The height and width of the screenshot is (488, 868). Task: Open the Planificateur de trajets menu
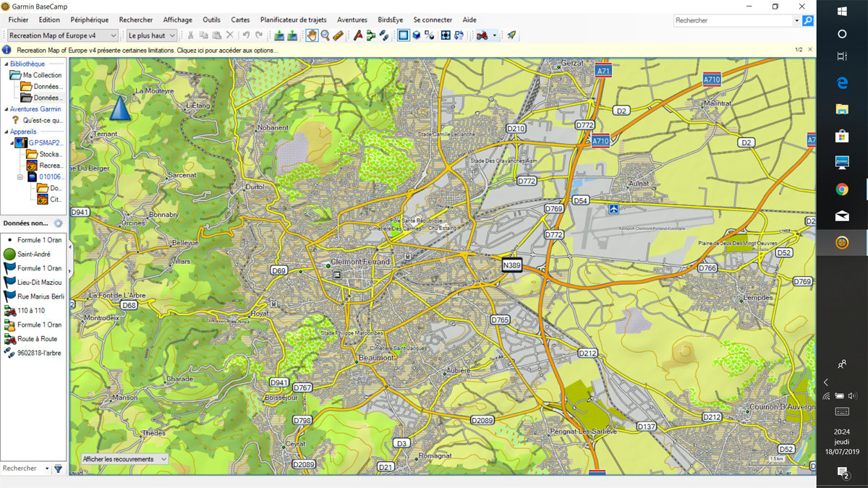coord(293,20)
